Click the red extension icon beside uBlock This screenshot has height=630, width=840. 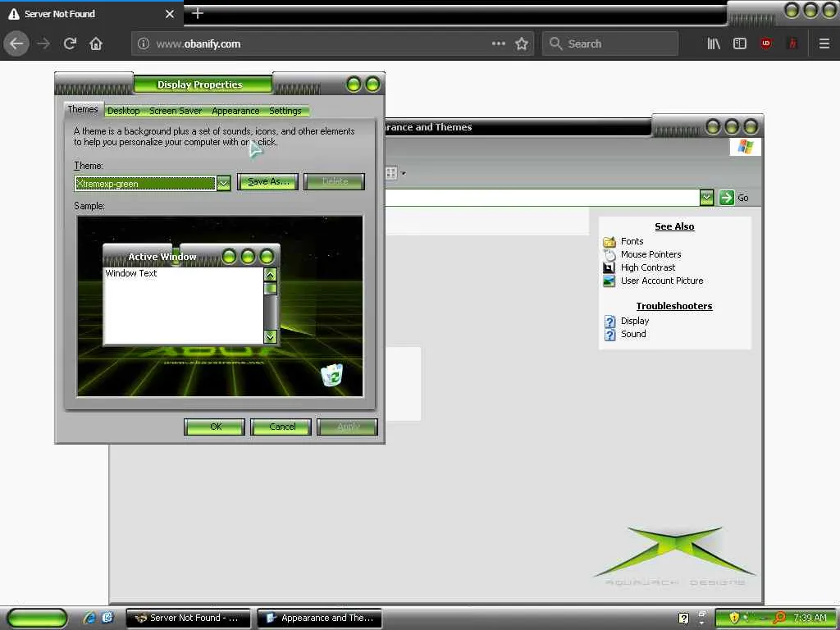(x=792, y=43)
